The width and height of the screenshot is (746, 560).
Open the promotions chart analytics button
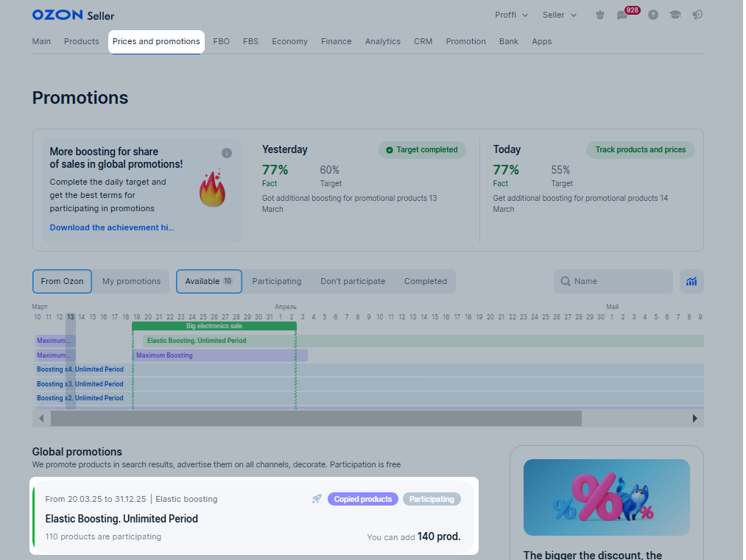click(x=692, y=281)
